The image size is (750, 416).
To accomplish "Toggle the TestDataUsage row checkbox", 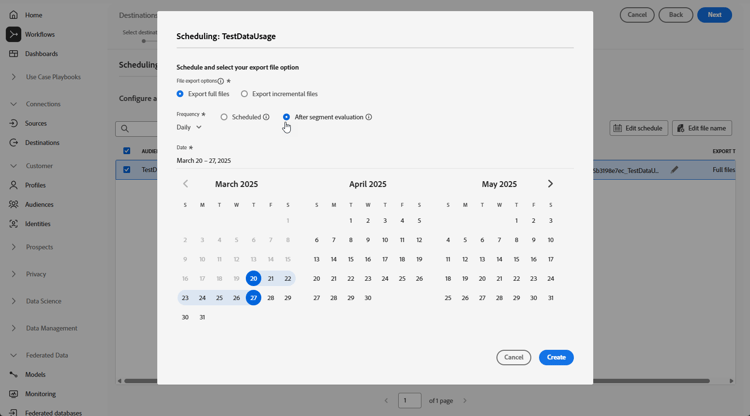I will point(127,170).
